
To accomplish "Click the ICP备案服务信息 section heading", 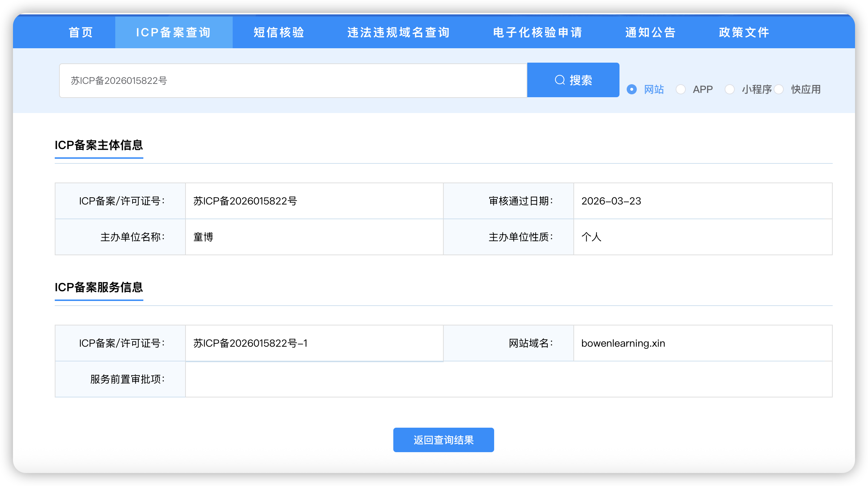I will pyautogui.click(x=99, y=287).
